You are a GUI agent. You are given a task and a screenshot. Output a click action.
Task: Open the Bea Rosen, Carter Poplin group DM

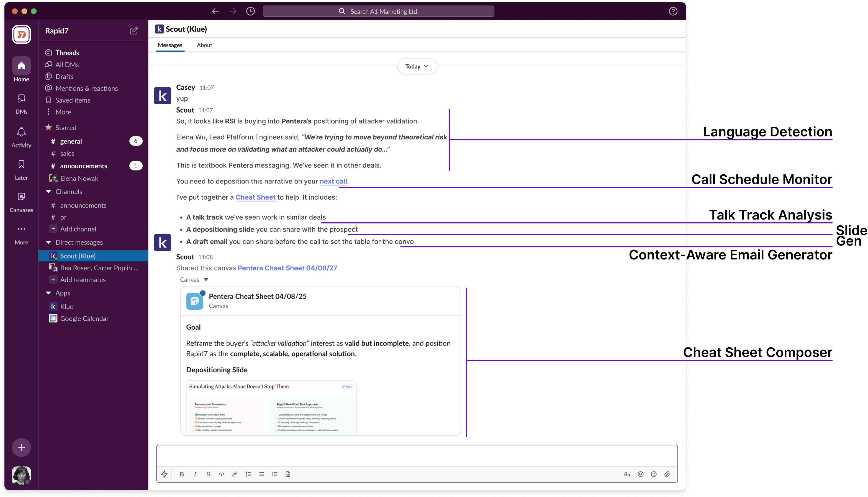[x=93, y=268]
